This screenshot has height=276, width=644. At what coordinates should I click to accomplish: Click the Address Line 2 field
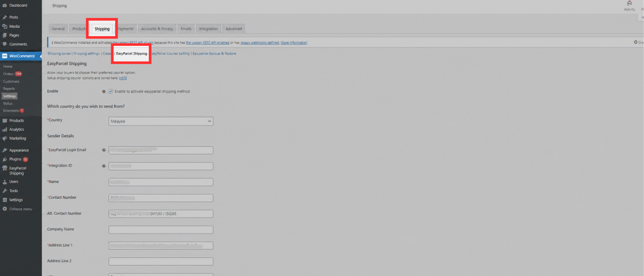pos(161,262)
